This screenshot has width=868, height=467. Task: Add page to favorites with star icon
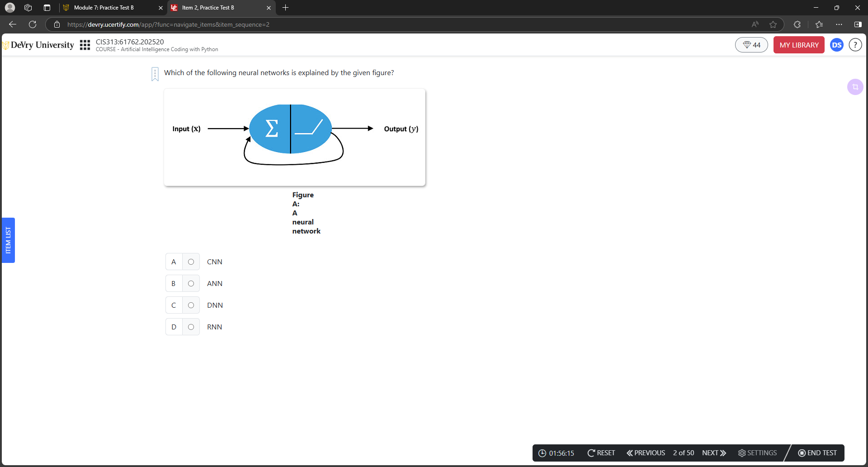[773, 24]
